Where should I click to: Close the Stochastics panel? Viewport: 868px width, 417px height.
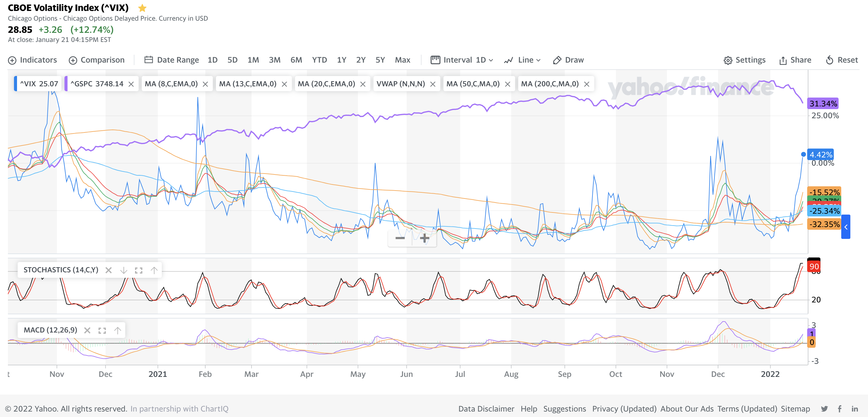pyautogui.click(x=109, y=270)
